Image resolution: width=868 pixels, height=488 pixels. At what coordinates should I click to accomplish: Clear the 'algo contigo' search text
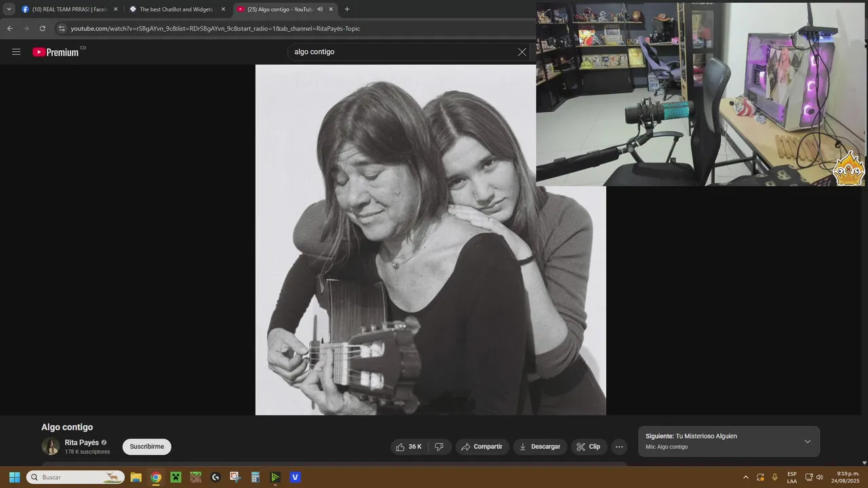tap(522, 52)
